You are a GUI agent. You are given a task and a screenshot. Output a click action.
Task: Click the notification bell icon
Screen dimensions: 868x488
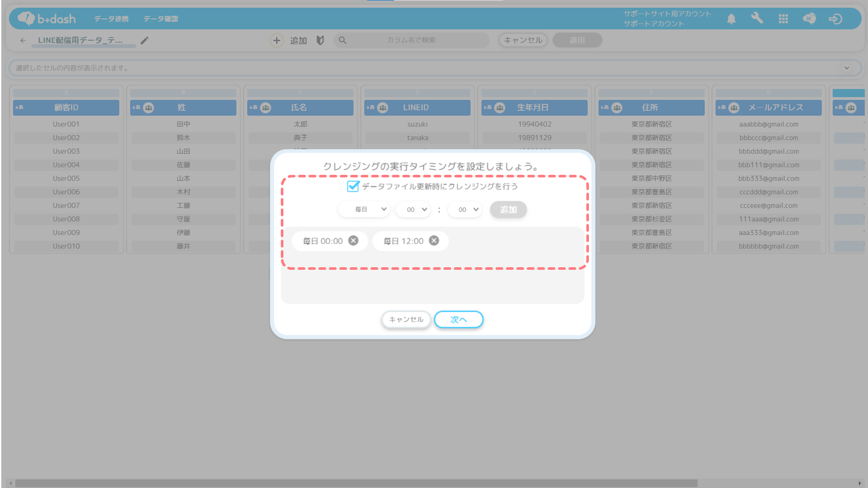pyautogui.click(x=731, y=19)
